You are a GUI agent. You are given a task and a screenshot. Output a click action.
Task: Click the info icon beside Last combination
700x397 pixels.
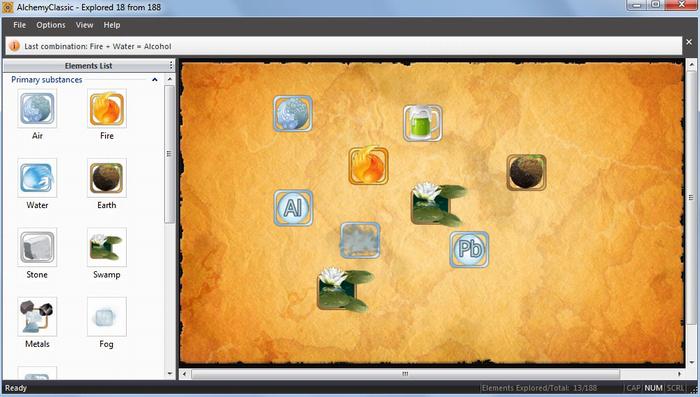point(14,46)
